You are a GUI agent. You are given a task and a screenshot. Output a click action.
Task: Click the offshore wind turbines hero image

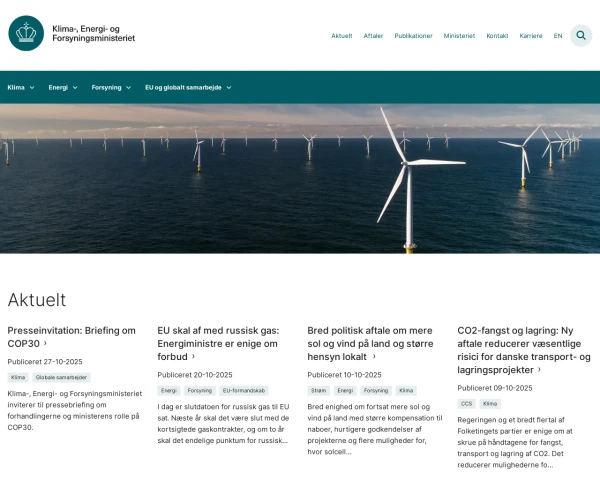point(300,178)
